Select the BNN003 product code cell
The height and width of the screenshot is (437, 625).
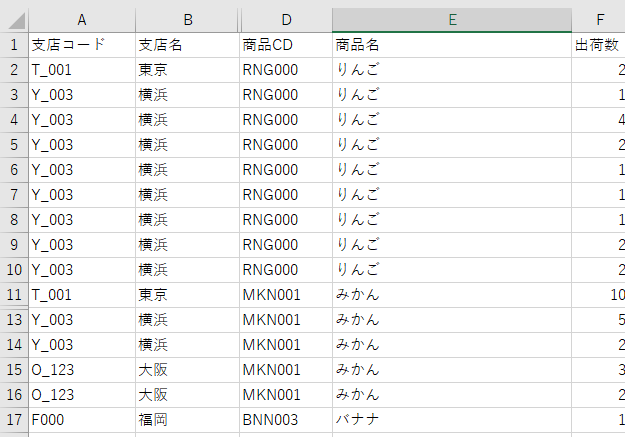(285, 420)
